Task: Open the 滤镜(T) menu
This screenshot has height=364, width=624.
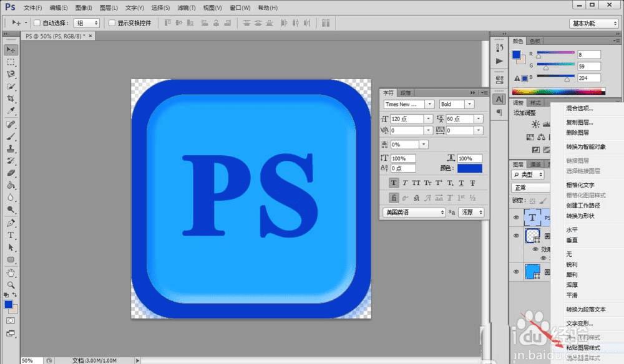Action: [187, 7]
